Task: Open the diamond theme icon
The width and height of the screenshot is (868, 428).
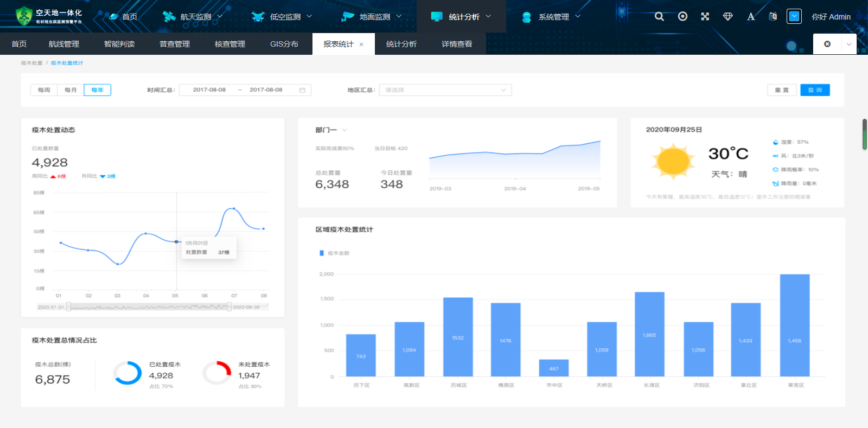Action: [728, 17]
